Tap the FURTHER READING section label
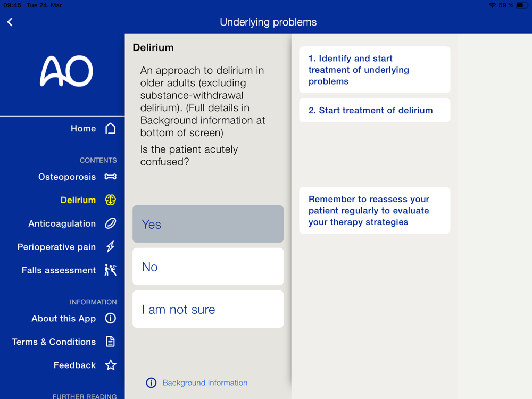This screenshot has height=399, width=532. 85,396
